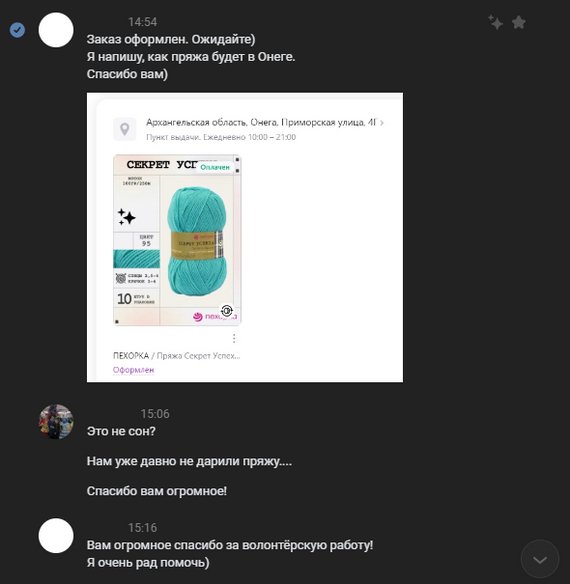Viewport: 570px width, 584px height.
Task: Click the 15:06 message timestamp
Action: pyautogui.click(x=155, y=414)
